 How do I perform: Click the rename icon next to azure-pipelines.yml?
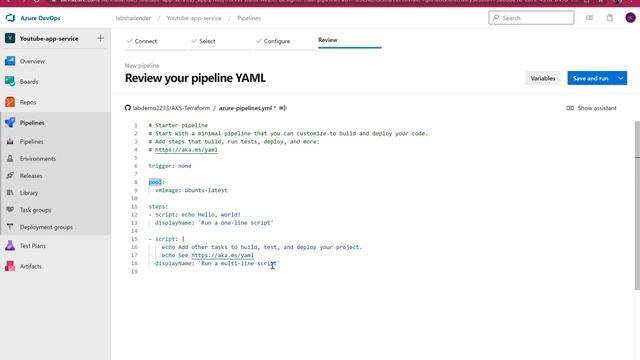pyautogui.click(x=282, y=108)
